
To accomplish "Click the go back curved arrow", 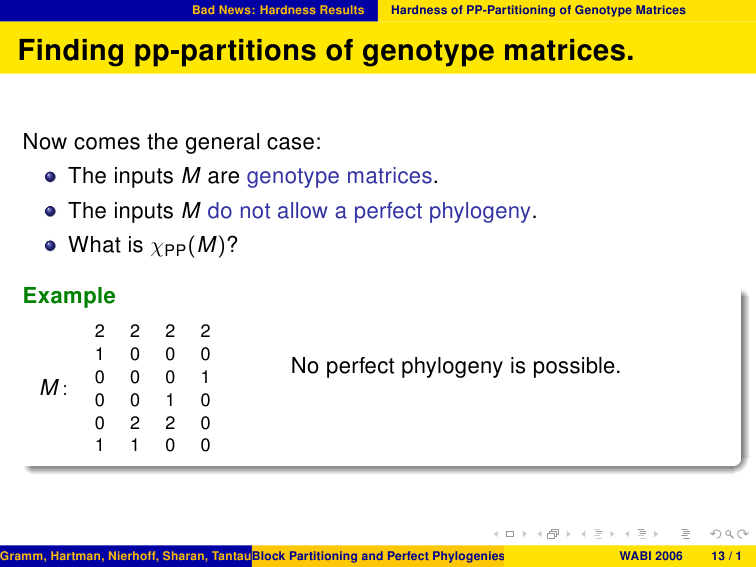I will (x=716, y=534).
